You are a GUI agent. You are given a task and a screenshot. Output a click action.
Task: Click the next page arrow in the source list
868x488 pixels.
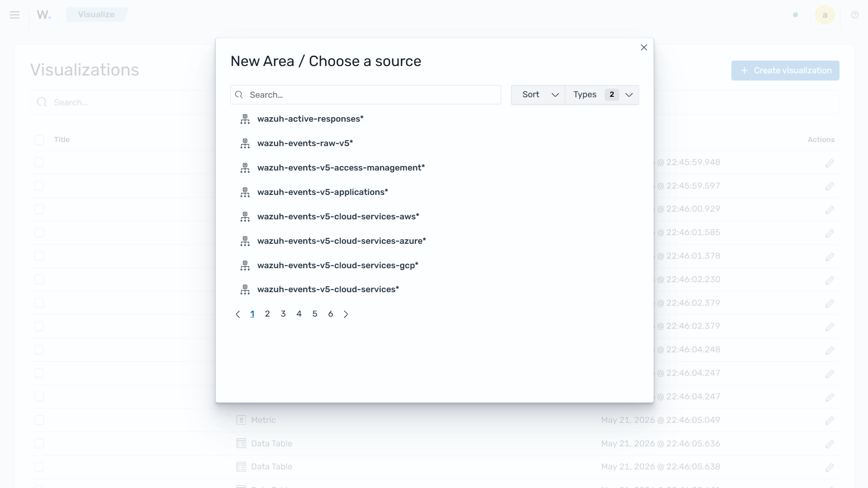[x=346, y=314]
